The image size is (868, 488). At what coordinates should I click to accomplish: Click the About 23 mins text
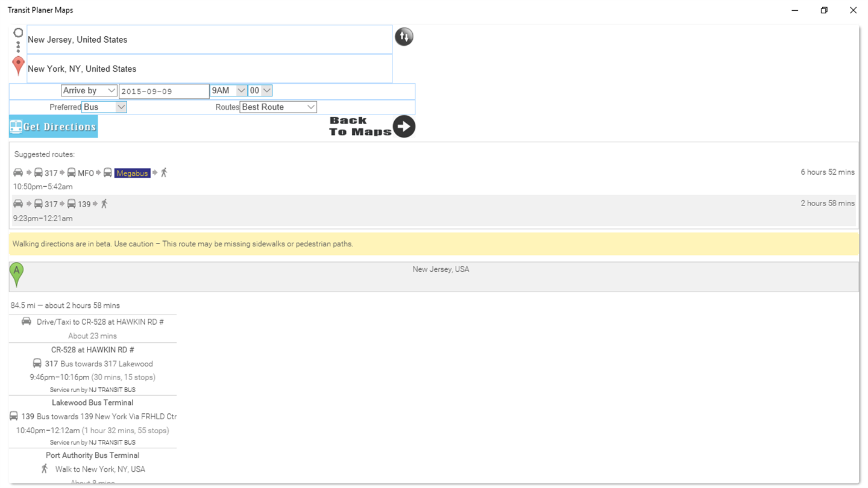(x=92, y=336)
